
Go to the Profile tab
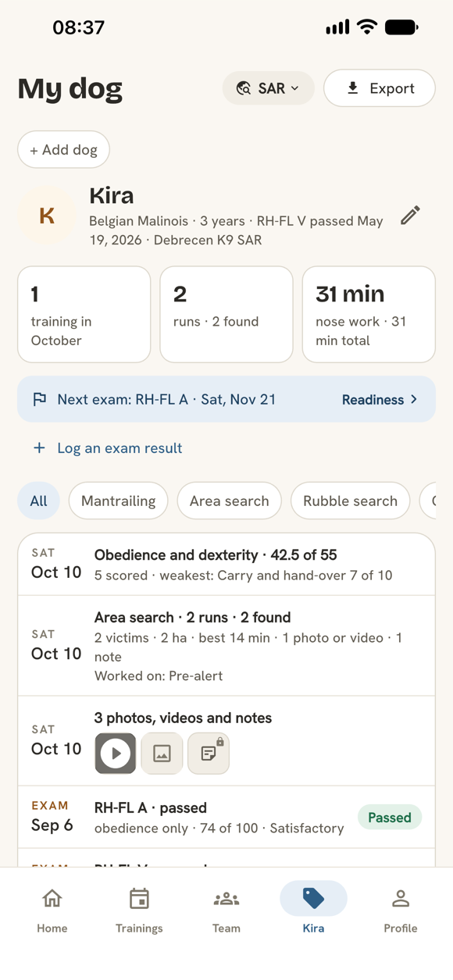[x=401, y=910]
